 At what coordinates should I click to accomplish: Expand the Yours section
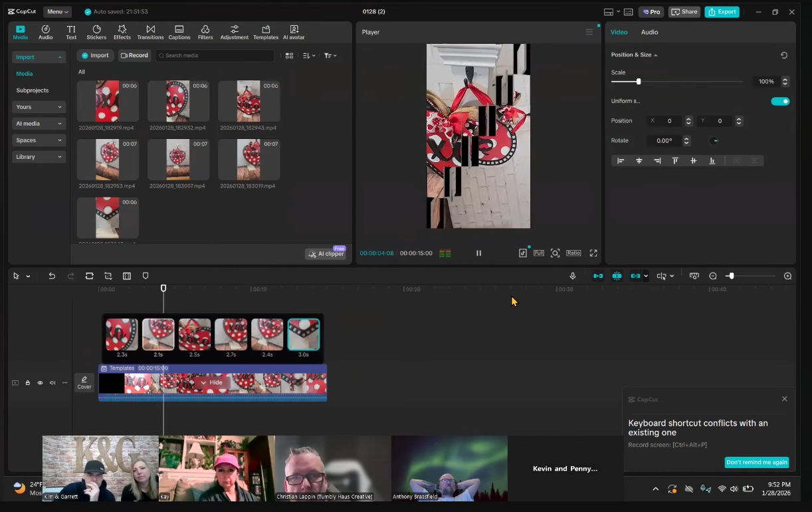[39, 107]
